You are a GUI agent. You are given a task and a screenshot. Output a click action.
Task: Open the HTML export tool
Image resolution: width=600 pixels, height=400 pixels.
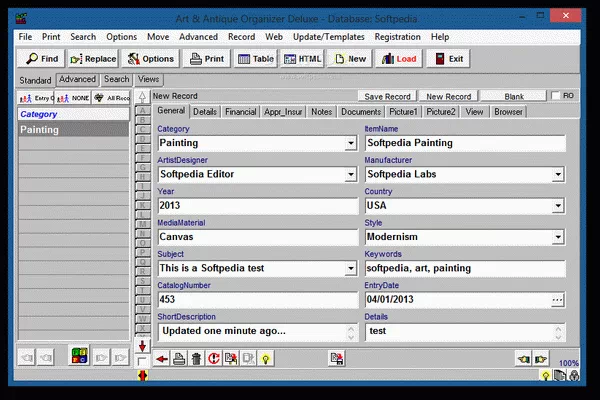tap(301, 59)
